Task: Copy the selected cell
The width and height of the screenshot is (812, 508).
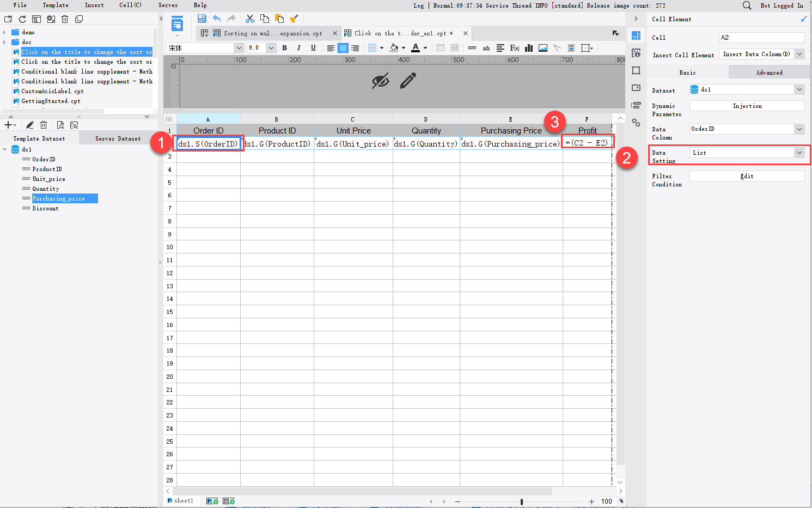Action: [265, 19]
